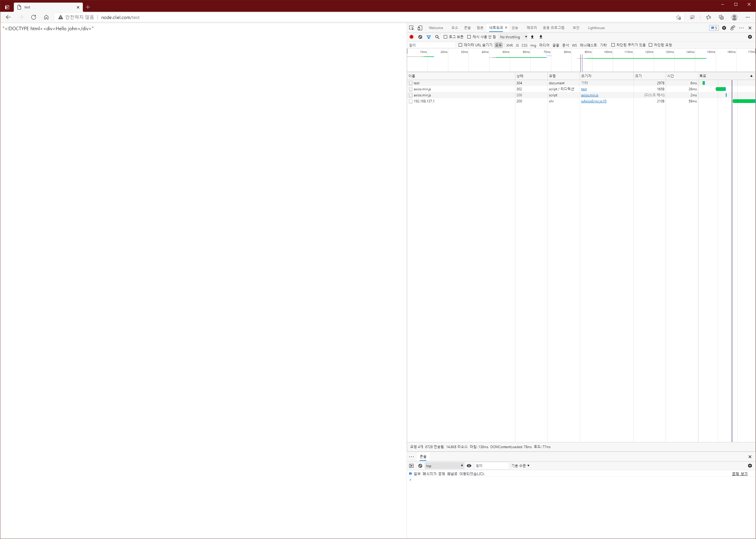Screen dimensions: 756x539
Task: Switch to the Lighthouse tab
Action: click(596, 28)
